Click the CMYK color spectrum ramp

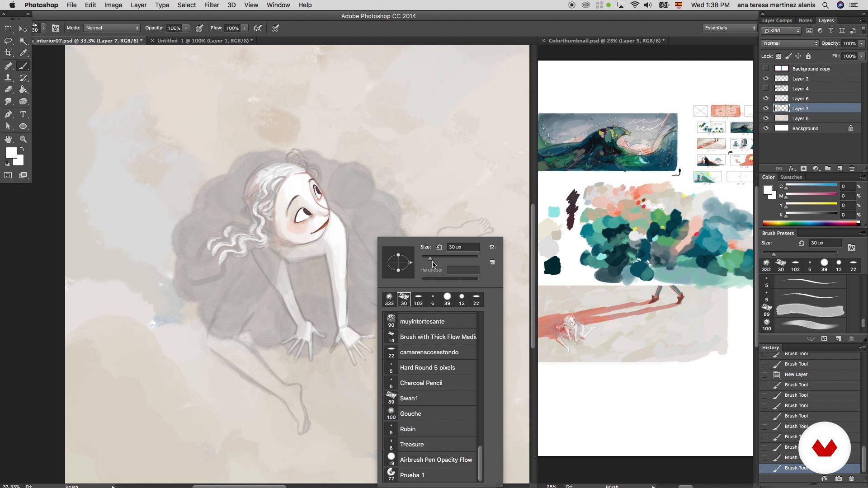click(811, 223)
